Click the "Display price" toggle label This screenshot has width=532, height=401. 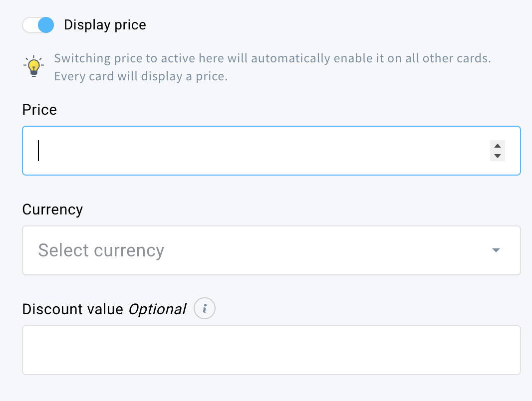pyautogui.click(x=105, y=25)
